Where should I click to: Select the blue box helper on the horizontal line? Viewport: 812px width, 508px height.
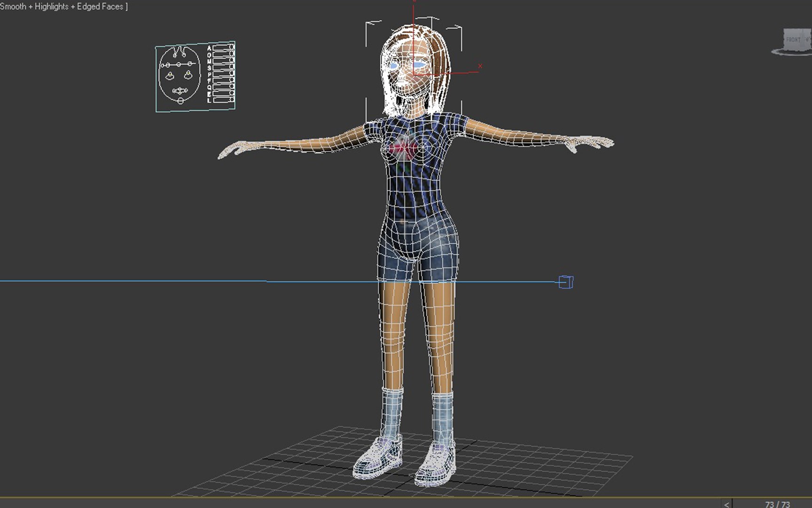566,282
